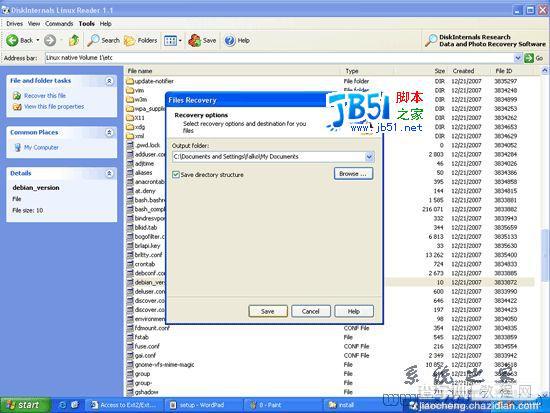Select the group- file name
Image resolution: width=550 pixels, height=413 pixels.
[x=143, y=383]
